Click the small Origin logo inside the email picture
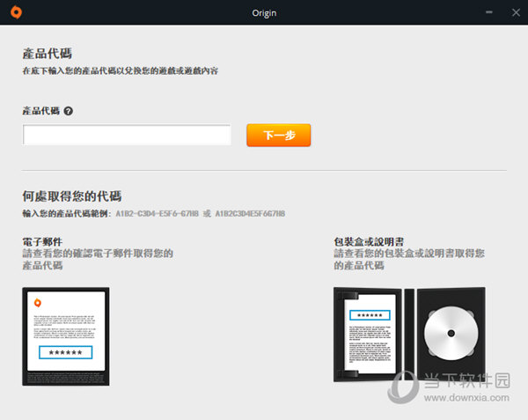 tap(37, 302)
